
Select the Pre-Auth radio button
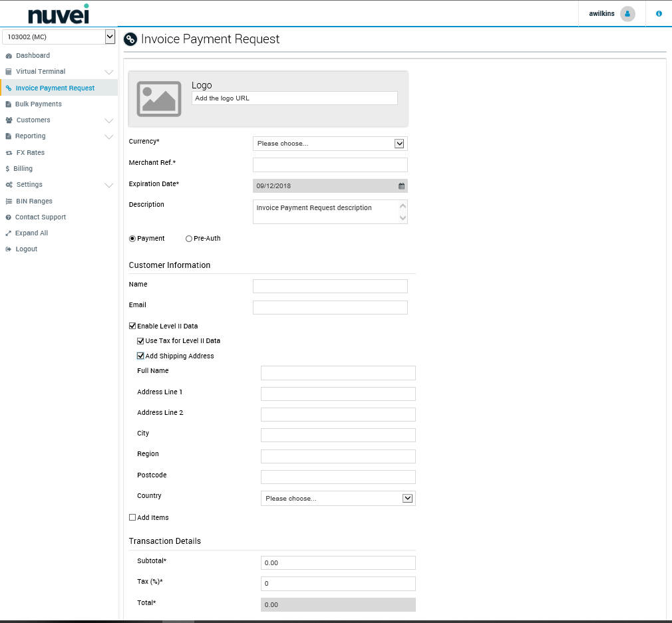[x=189, y=238]
